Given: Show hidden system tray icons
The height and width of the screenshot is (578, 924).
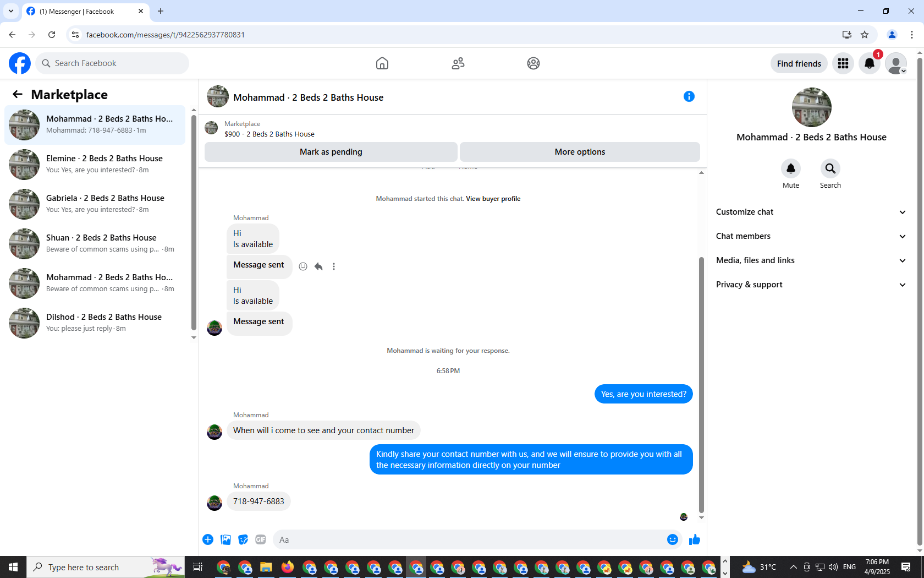Looking at the screenshot, I should tap(793, 567).
